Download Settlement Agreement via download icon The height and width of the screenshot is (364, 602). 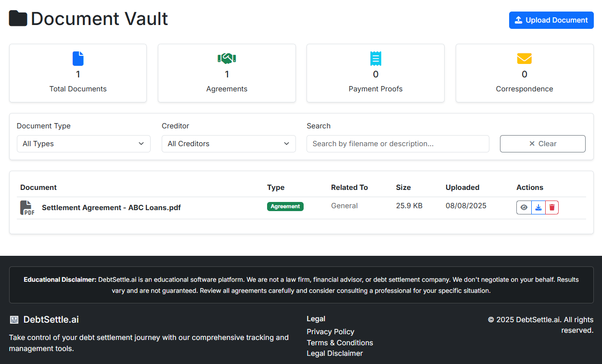tap(538, 207)
